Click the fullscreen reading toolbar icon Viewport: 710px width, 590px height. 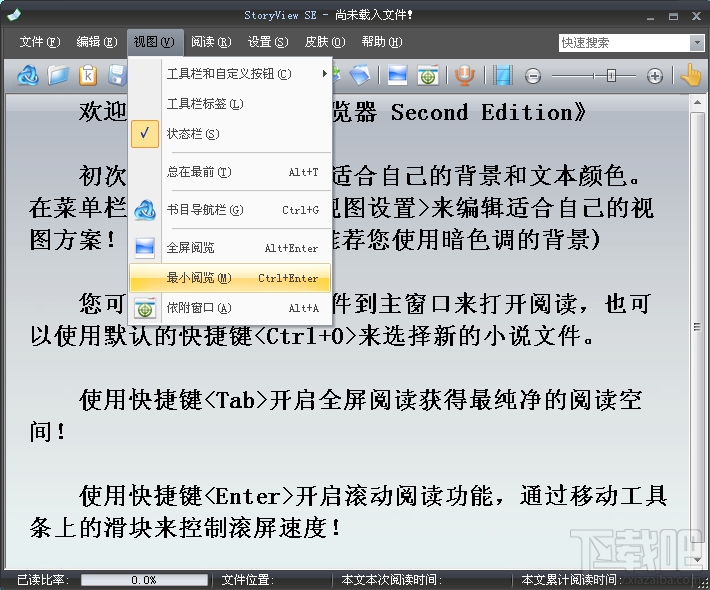click(398, 75)
